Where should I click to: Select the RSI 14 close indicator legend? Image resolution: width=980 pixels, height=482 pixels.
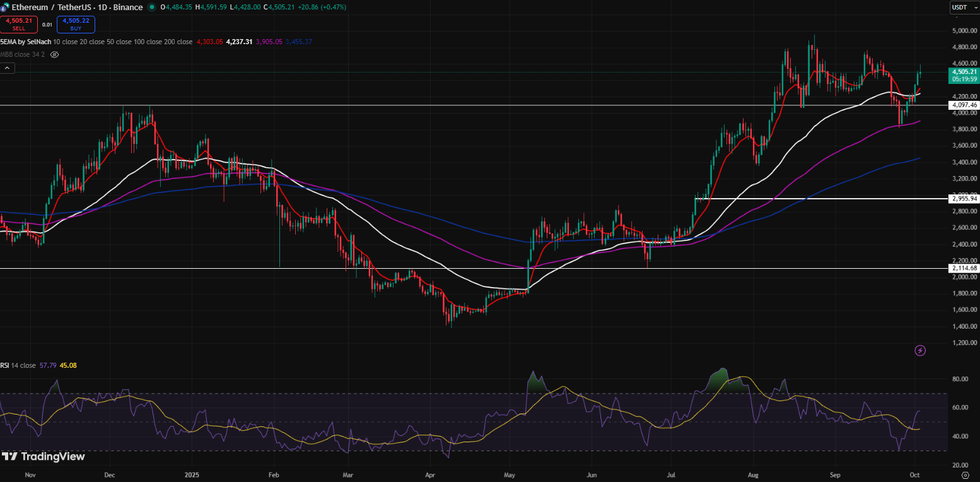(18, 365)
